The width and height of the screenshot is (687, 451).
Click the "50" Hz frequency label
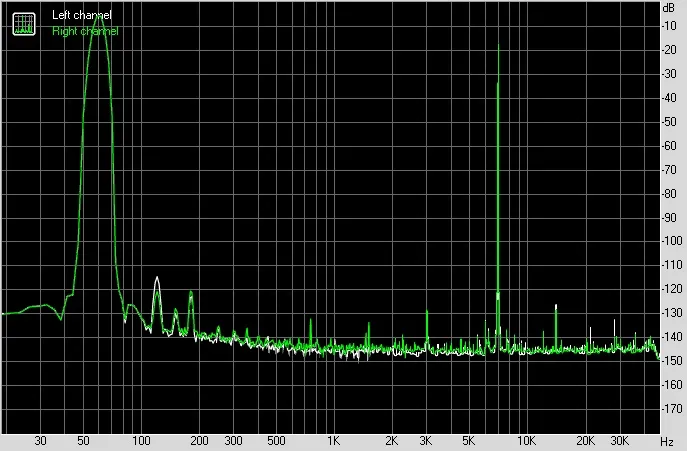point(83,441)
